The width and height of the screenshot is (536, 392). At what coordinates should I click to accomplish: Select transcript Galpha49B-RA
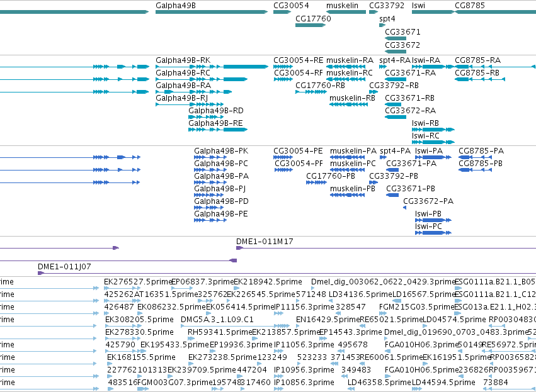click(194, 92)
